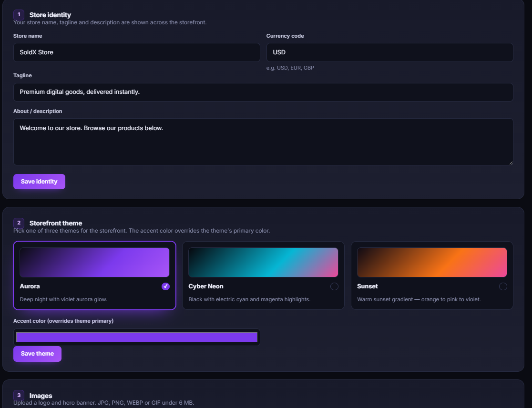
Task: Edit the Currency code field
Action: coord(389,52)
